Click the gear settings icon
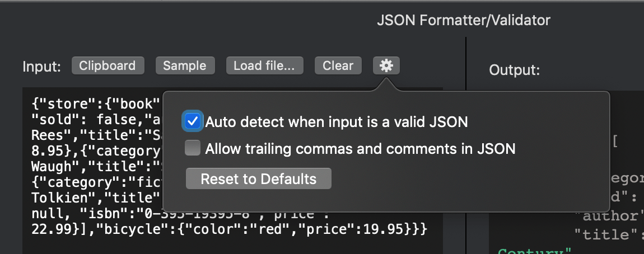The width and height of the screenshot is (644, 254). click(x=386, y=65)
